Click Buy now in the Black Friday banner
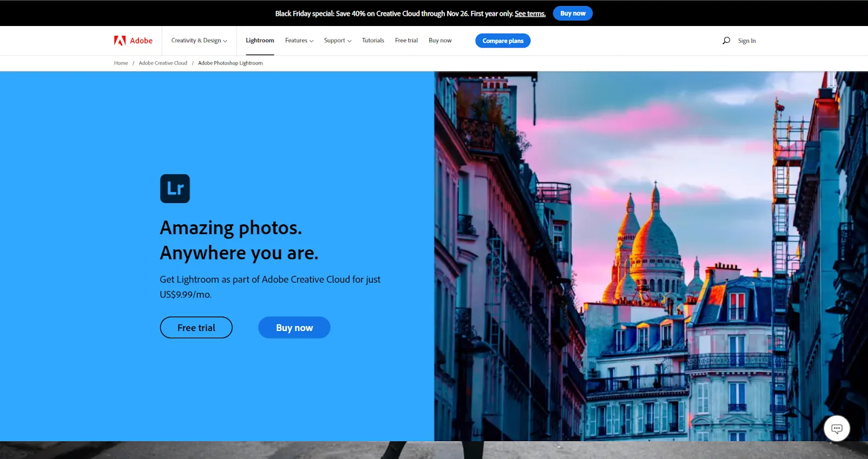 [x=573, y=14]
